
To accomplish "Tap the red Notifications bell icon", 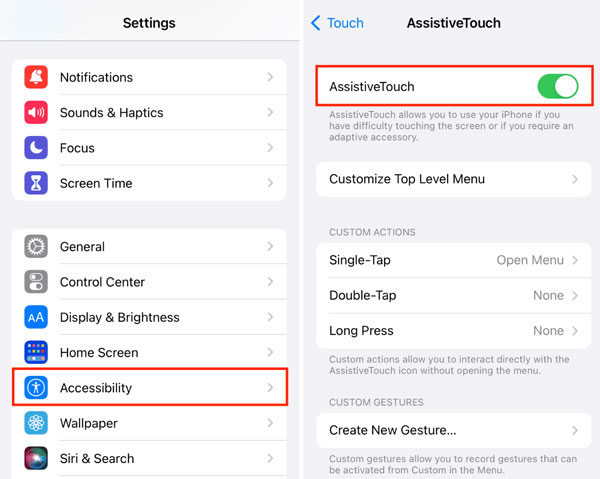I will (x=36, y=77).
